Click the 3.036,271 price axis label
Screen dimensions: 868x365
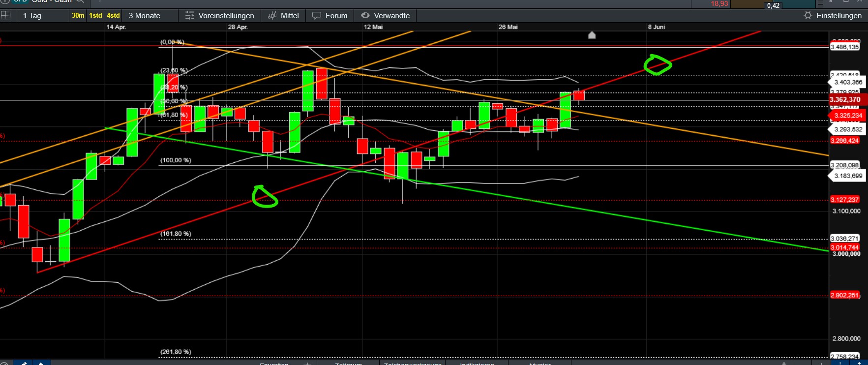click(x=845, y=239)
